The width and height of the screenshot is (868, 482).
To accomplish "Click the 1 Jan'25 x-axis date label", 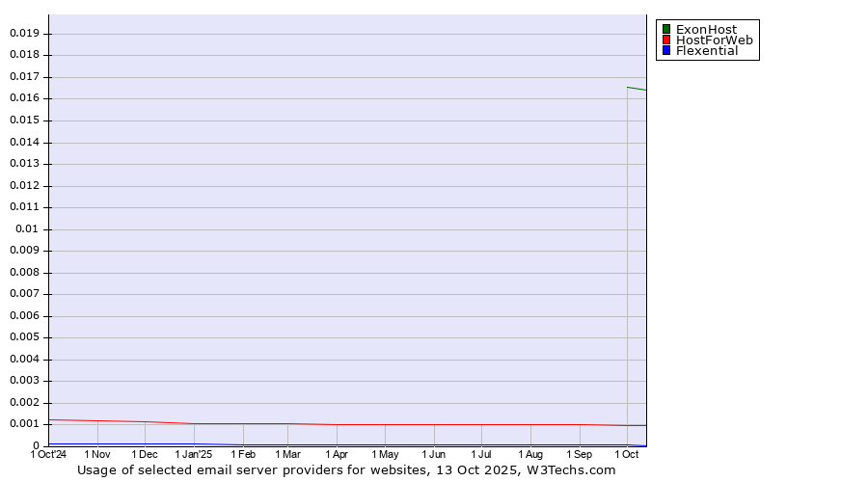I will (194, 454).
